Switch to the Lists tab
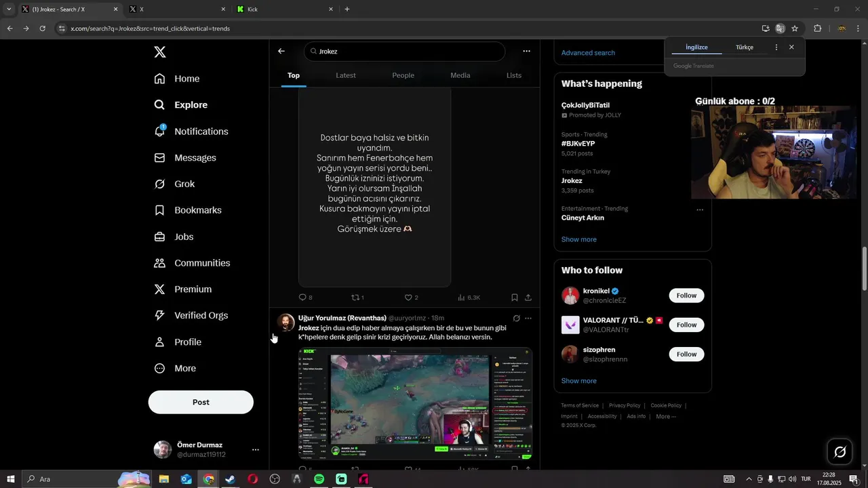This screenshot has width=868, height=488. click(514, 75)
